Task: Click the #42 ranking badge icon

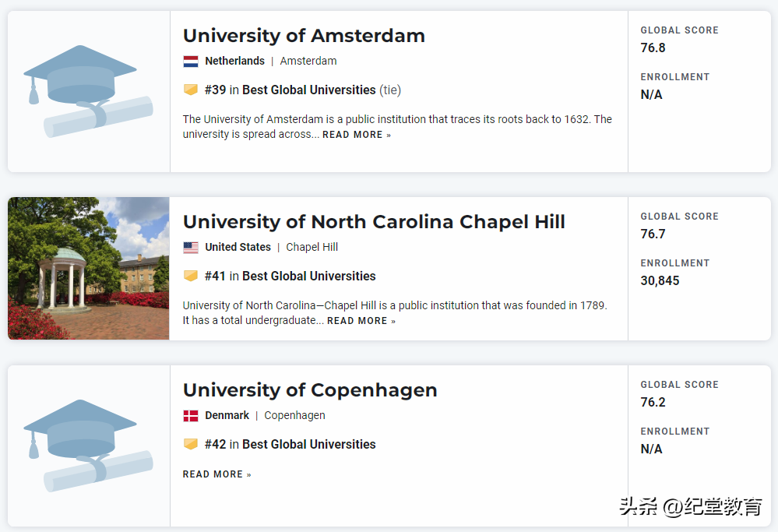Action: 191,445
